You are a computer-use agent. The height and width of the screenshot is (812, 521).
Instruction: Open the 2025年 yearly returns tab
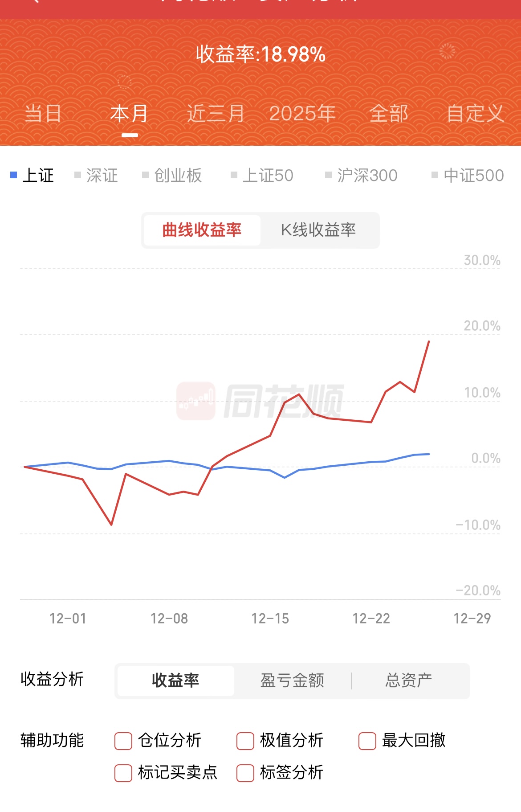(302, 114)
